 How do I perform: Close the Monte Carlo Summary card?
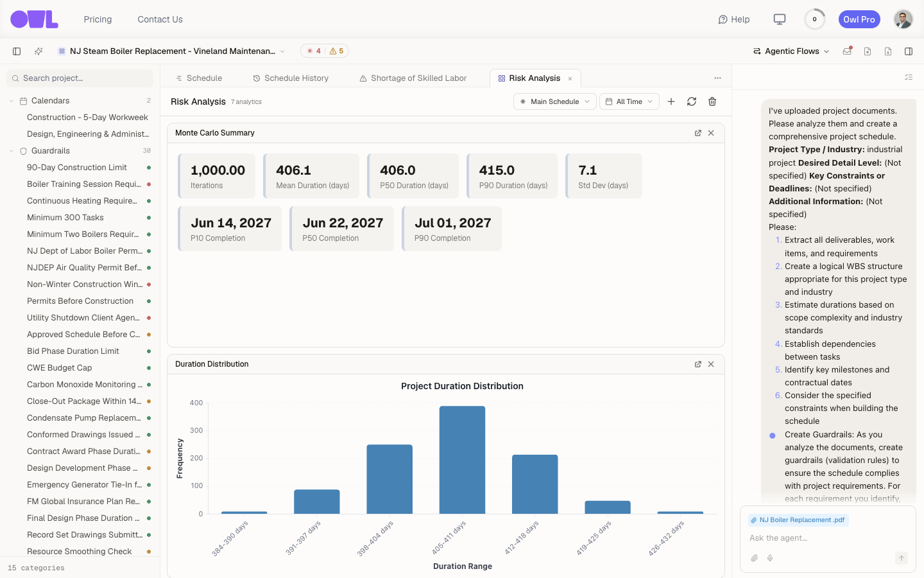711,133
